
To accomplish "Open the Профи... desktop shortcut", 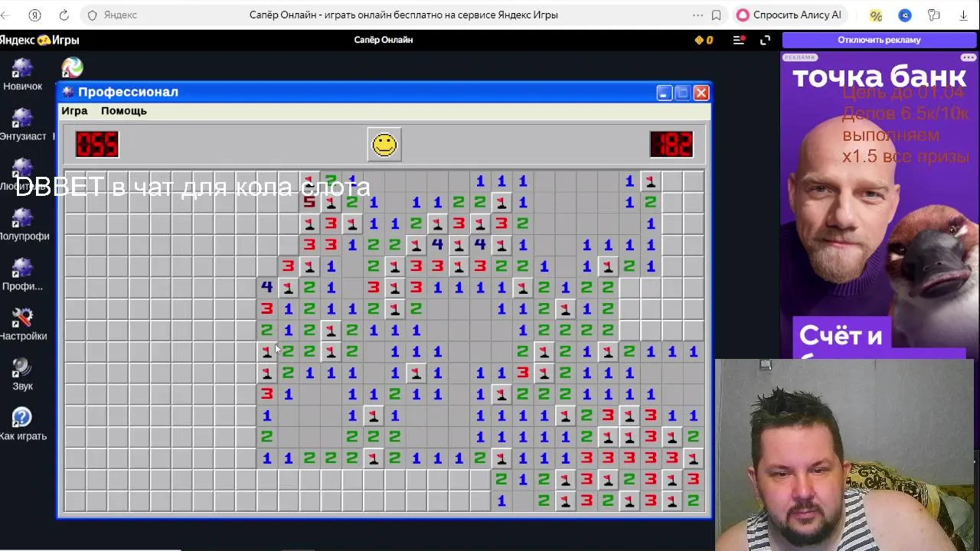I will (22, 275).
